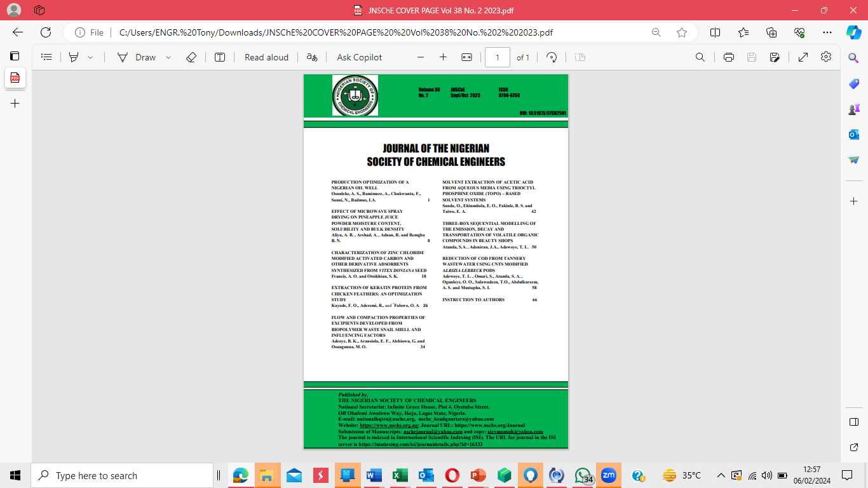Open notification center
The image size is (868, 488).
click(x=846, y=475)
